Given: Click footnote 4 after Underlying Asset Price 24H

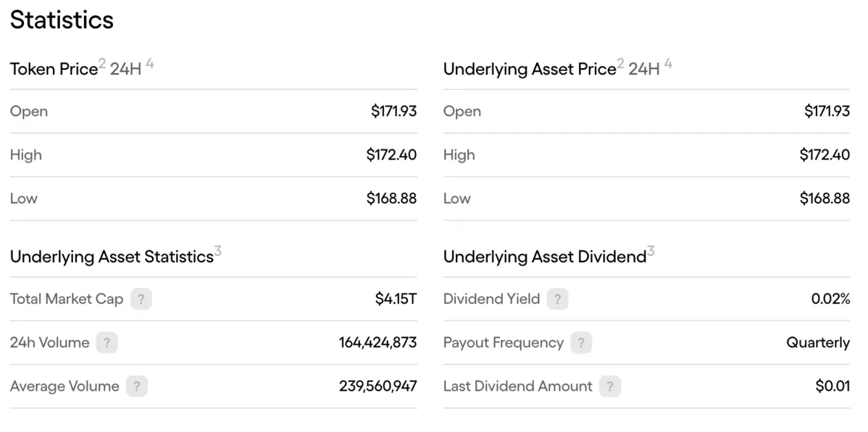Looking at the screenshot, I should point(668,65).
